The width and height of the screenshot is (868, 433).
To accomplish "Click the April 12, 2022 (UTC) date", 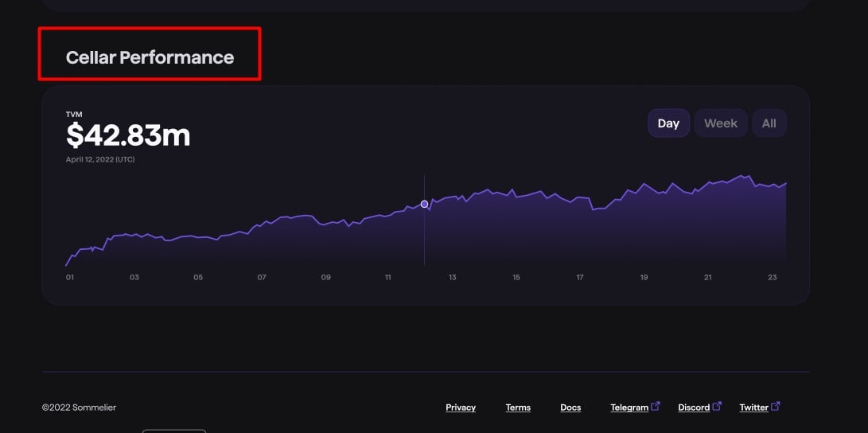I will (100, 159).
